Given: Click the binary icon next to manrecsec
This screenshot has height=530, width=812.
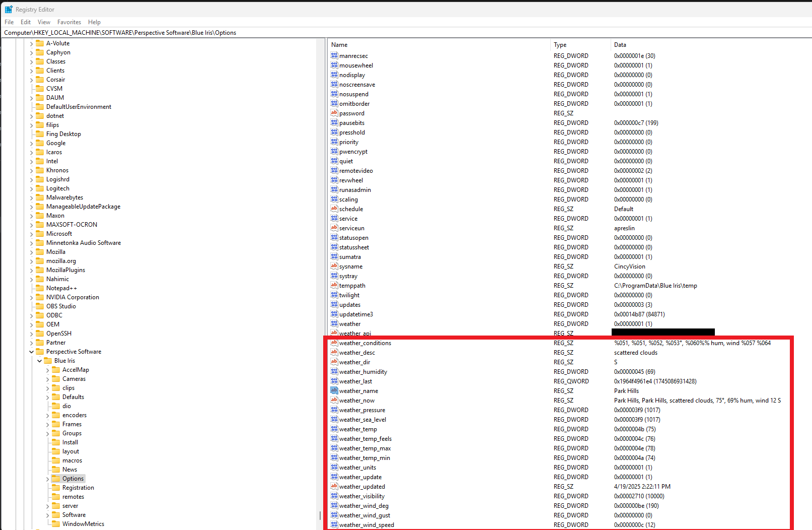Looking at the screenshot, I should (x=334, y=56).
